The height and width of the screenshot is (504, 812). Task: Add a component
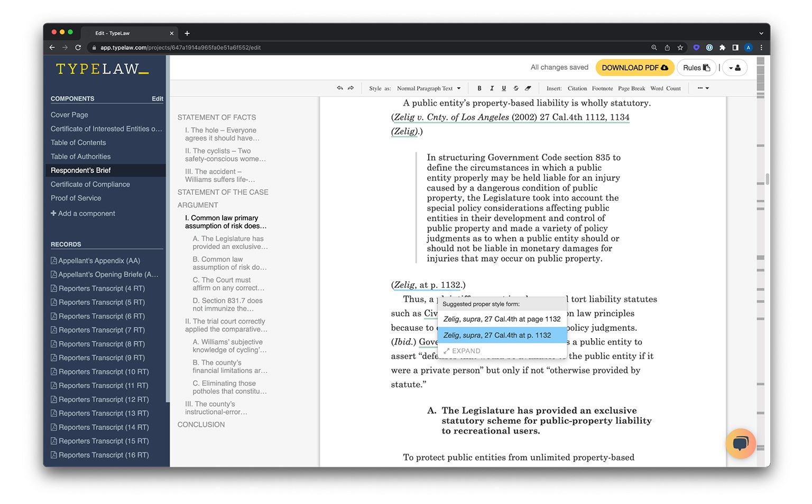[x=83, y=213]
